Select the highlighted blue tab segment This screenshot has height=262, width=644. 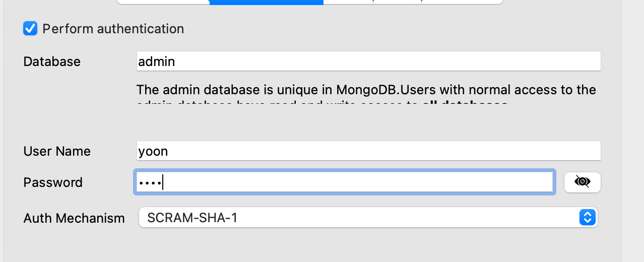[x=266, y=2]
